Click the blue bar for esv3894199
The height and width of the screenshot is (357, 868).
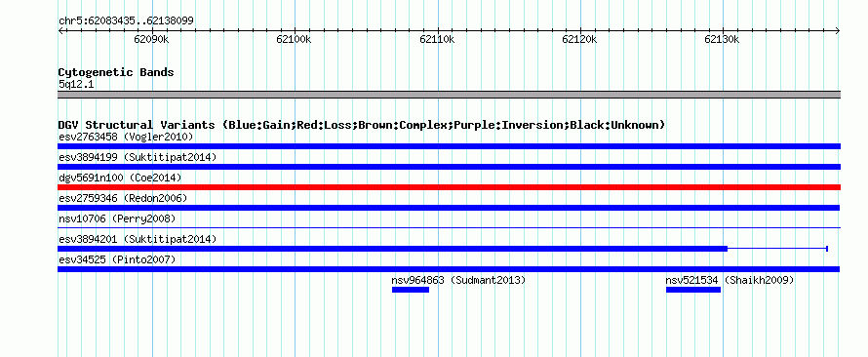(x=449, y=167)
